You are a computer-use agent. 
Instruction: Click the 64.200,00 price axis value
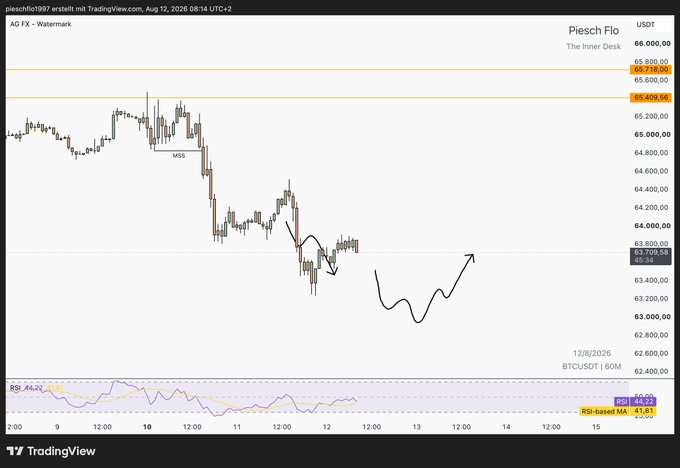(x=651, y=207)
